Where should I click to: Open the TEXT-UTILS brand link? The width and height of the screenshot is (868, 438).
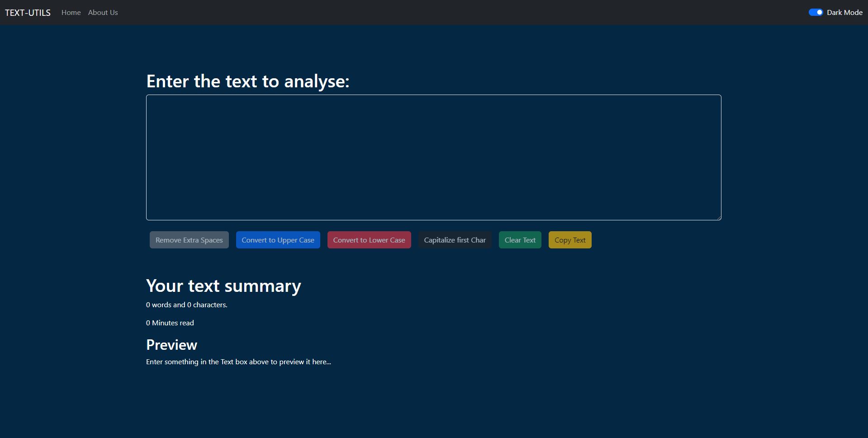point(28,13)
